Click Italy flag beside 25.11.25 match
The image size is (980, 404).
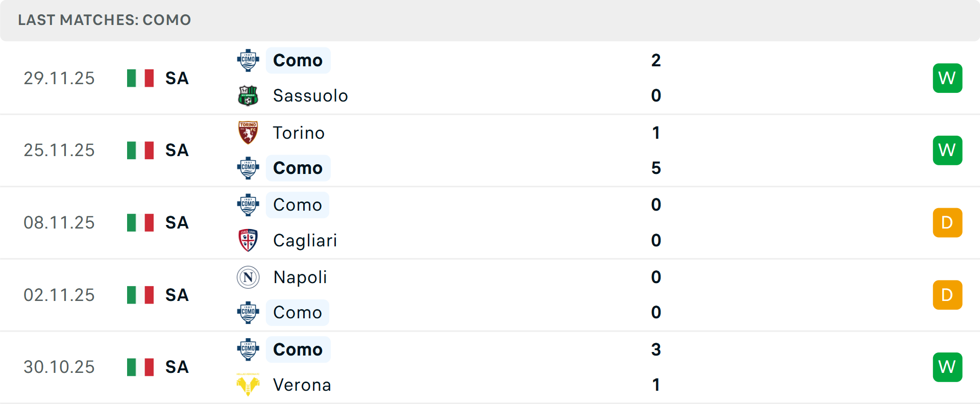140,150
